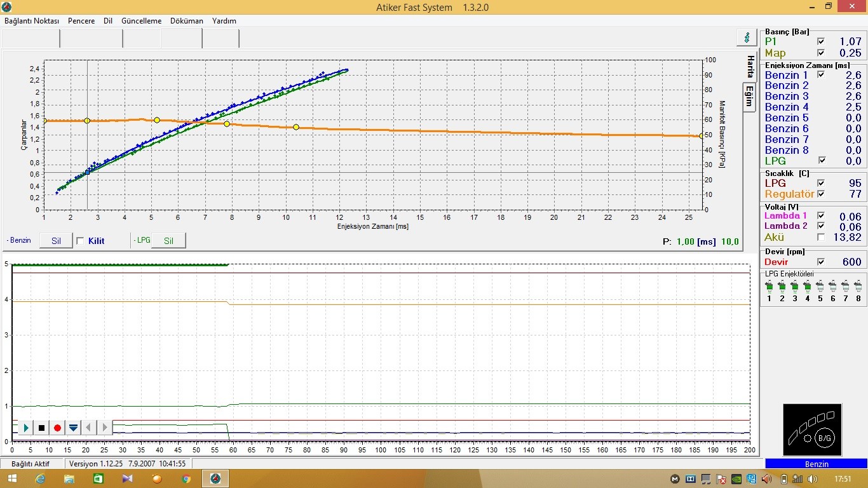Click the small icon button left of Harita tab
868x488 pixels.
(x=746, y=37)
